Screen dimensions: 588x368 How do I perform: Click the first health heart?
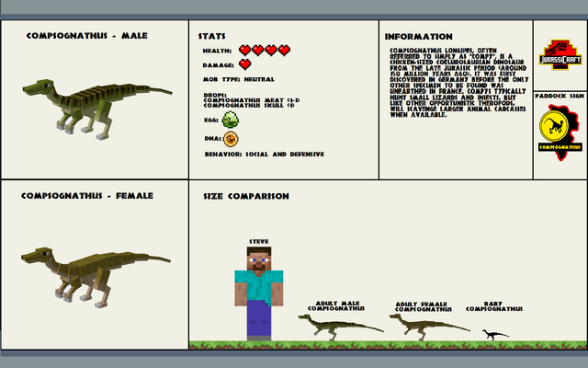[x=245, y=50]
